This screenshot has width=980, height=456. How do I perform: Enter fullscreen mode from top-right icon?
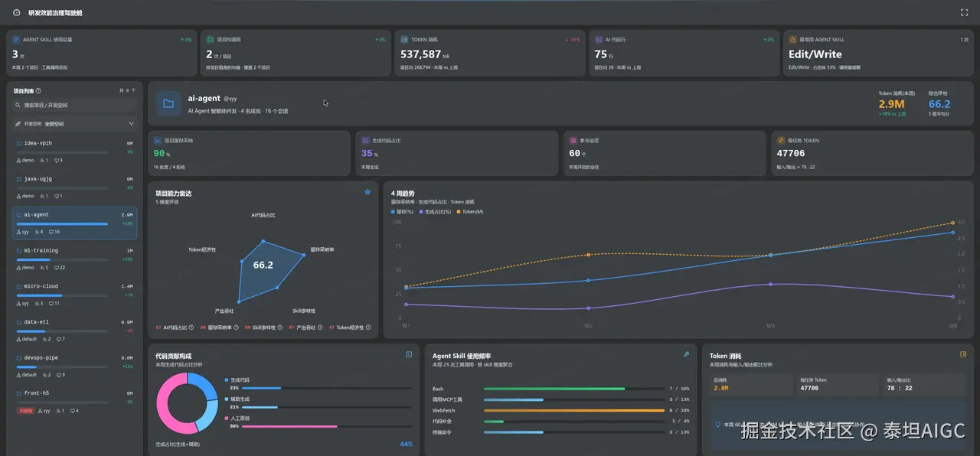[964, 12]
